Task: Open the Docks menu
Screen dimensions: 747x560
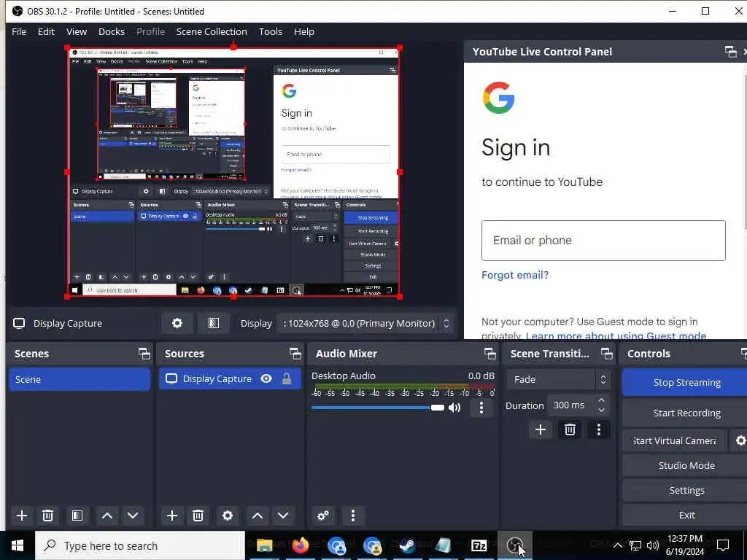Action: click(112, 31)
